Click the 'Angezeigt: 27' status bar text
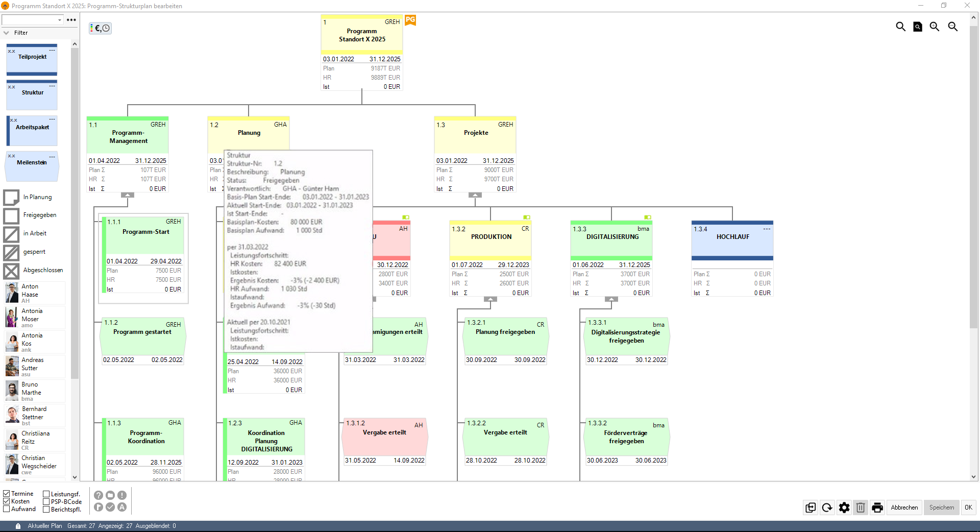The height and width of the screenshot is (532, 980). coord(115,526)
